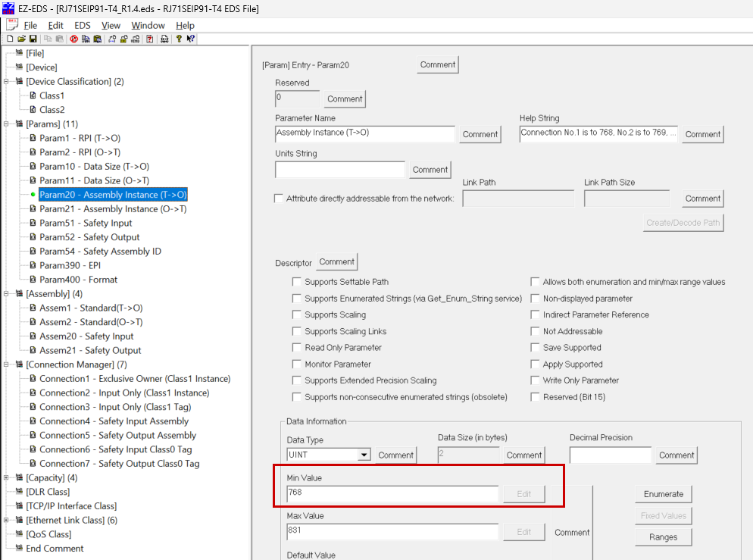753x560 pixels.
Task: Select Param21 - Assembly Instance (O->T)
Action: pyautogui.click(x=113, y=209)
